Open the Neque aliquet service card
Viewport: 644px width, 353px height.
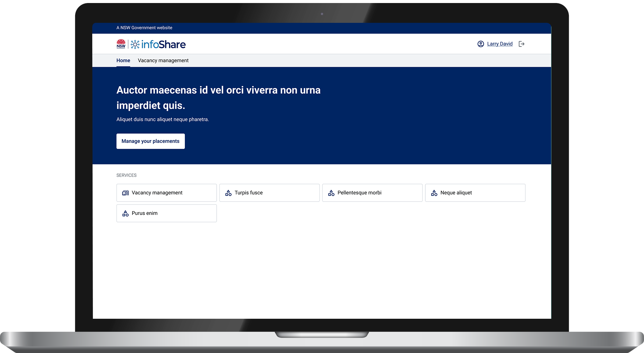point(475,193)
